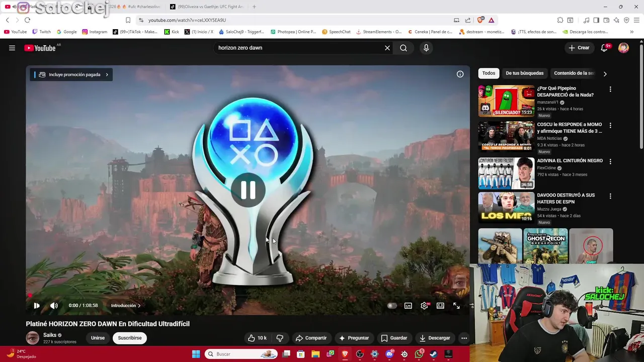Reload the page in the browser
Screen dimensions: 644x362
pos(27,20)
